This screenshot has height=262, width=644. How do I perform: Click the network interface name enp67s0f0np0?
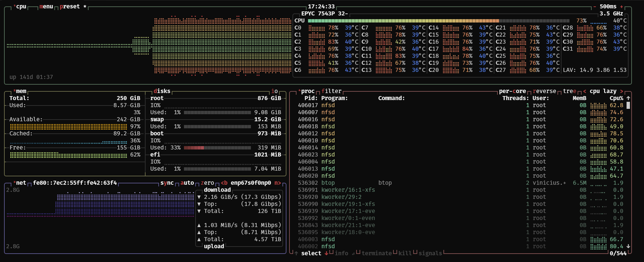pyautogui.click(x=251, y=183)
